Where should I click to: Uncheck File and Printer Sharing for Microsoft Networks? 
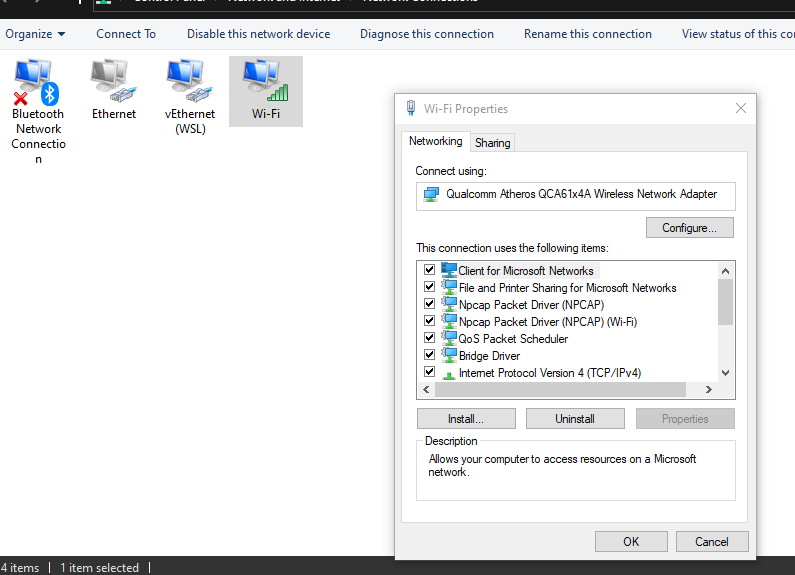pos(429,287)
